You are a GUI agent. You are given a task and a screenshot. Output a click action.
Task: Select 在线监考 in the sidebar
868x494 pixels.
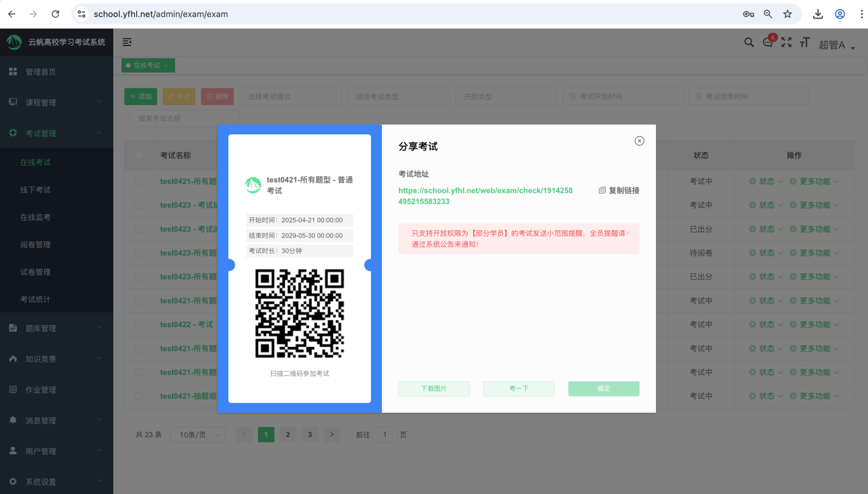click(57, 217)
